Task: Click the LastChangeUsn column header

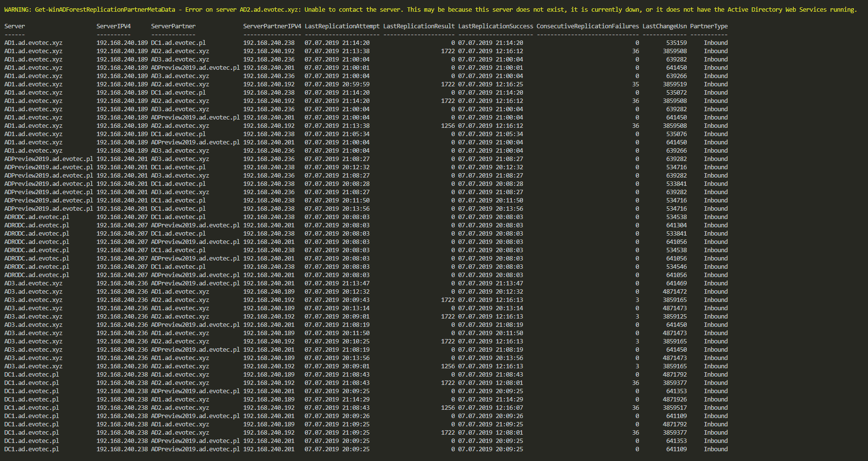Action: pos(664,26)
